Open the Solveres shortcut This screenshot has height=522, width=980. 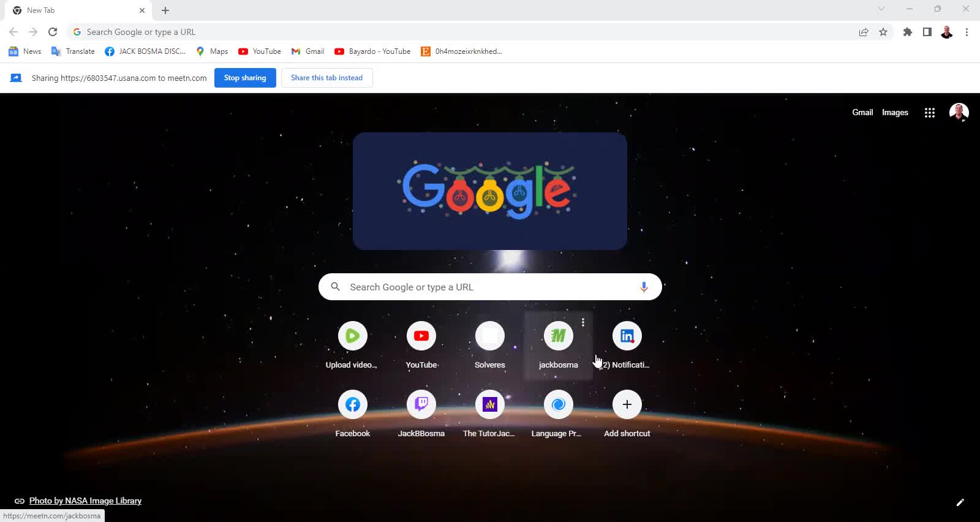pyautogui.click(x=490, y=346)
